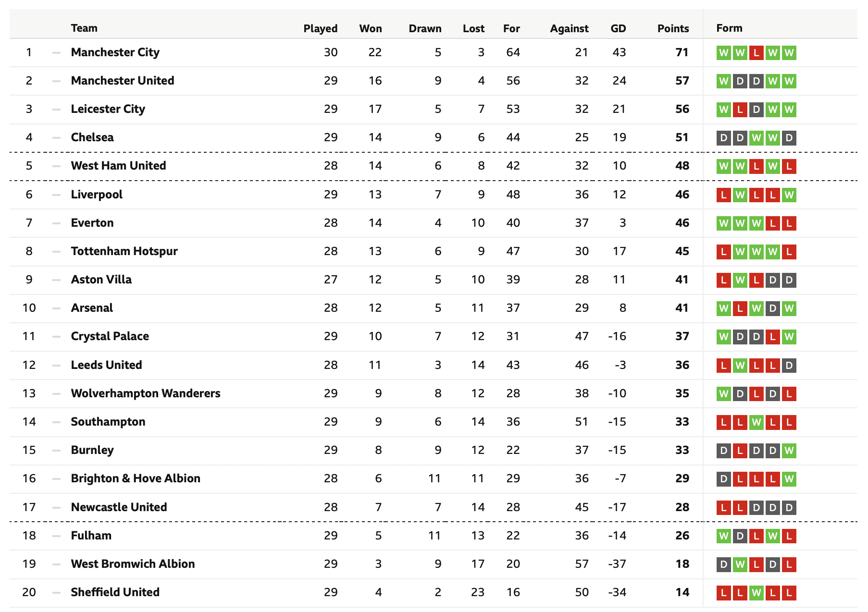Click the GD column header

pyautogui.click(x=618, y=28)
